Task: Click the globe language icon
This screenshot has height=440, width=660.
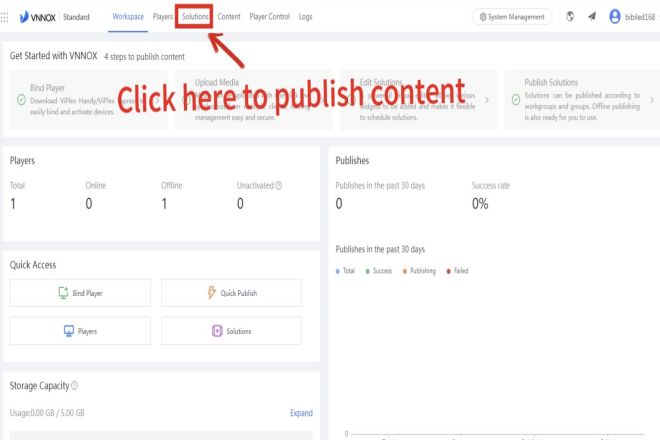Action: click(570, 17)
